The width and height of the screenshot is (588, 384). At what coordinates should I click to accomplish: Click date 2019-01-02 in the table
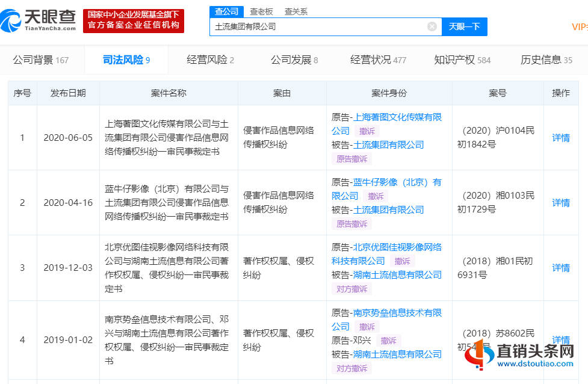(68, 339)
